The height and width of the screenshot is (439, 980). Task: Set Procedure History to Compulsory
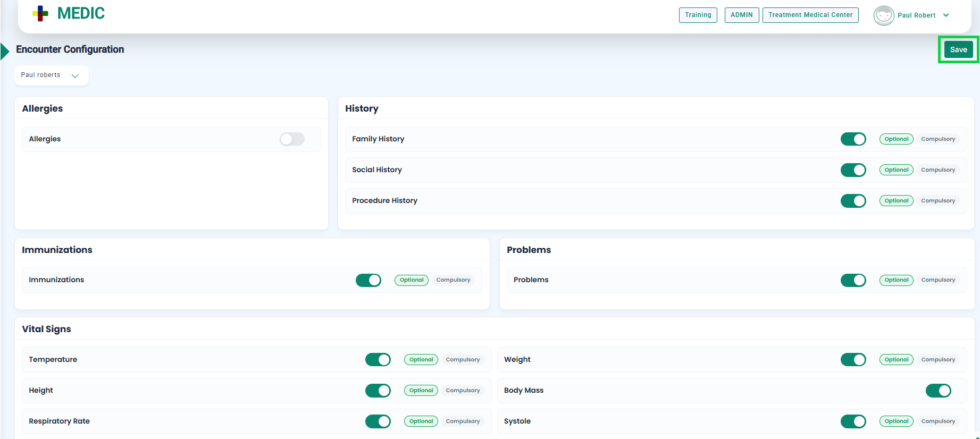coord(937,201)
